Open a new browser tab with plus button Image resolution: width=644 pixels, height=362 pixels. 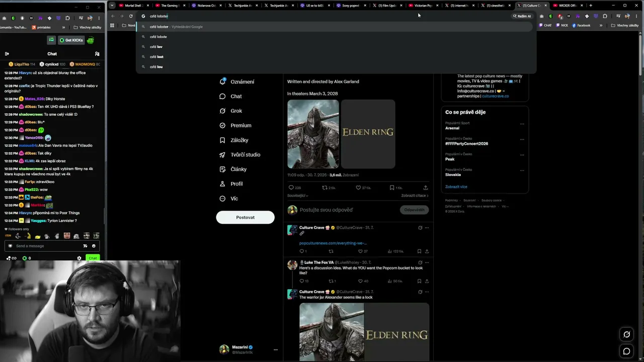(x=591, y=6)
